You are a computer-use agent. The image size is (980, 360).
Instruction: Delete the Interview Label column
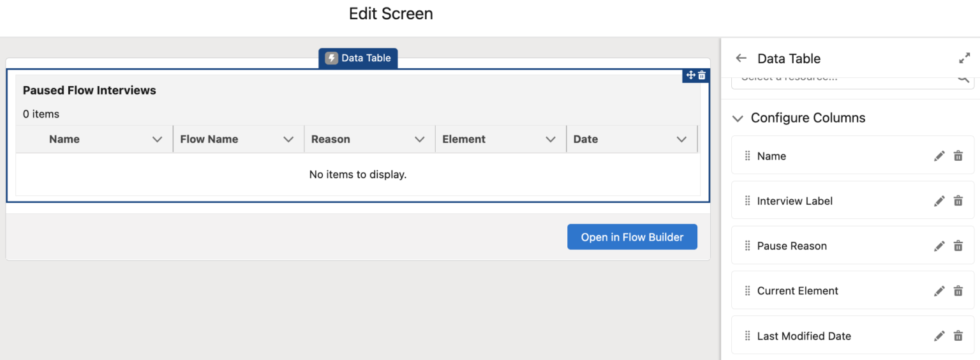[x=958, y=201]
